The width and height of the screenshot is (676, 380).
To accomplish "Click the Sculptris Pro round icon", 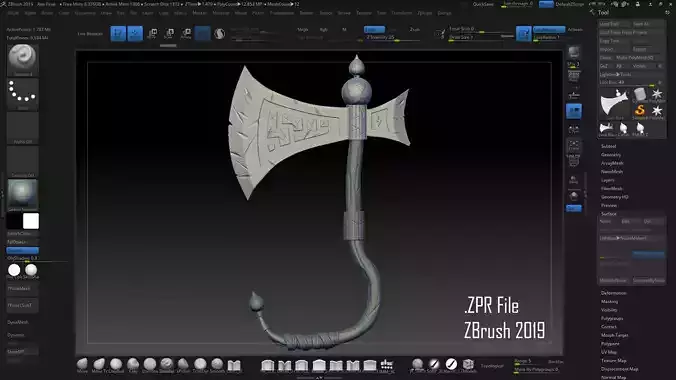I will [219, 33].
